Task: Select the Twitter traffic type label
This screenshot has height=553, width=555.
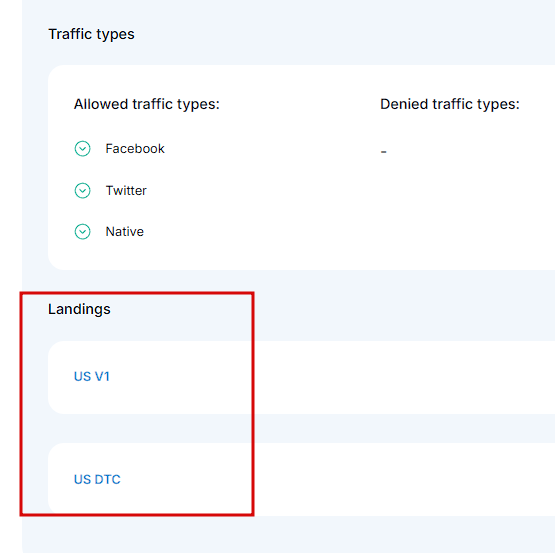Action: (126, 191)
